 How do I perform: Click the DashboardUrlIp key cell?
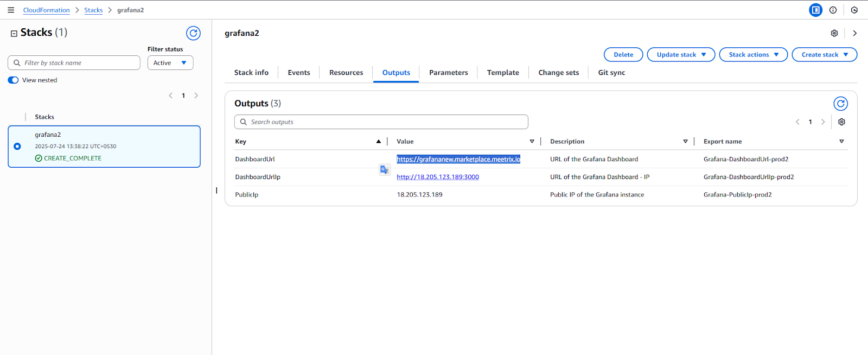pos(258,177)
